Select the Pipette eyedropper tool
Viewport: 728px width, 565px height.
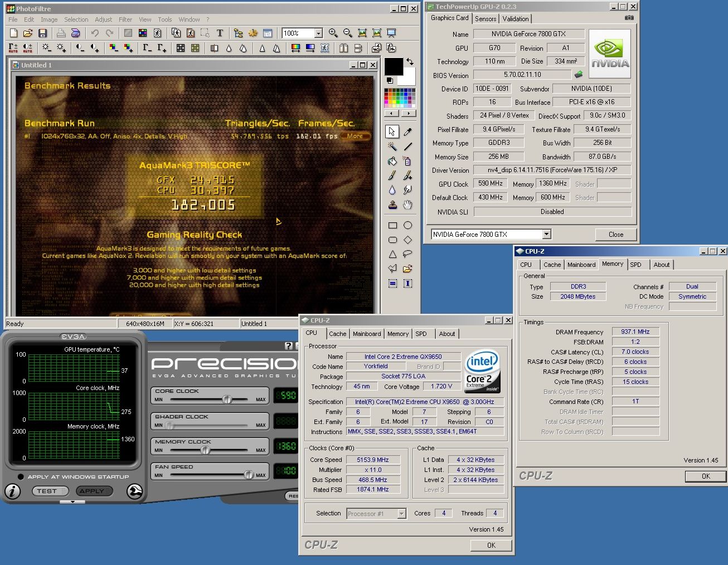pos(407,132)
